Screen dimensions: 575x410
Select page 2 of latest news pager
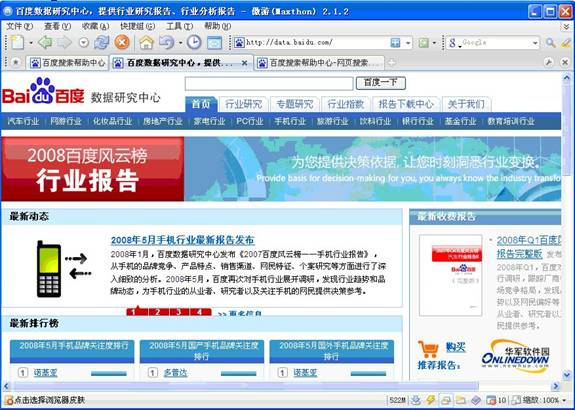point(158,312)
